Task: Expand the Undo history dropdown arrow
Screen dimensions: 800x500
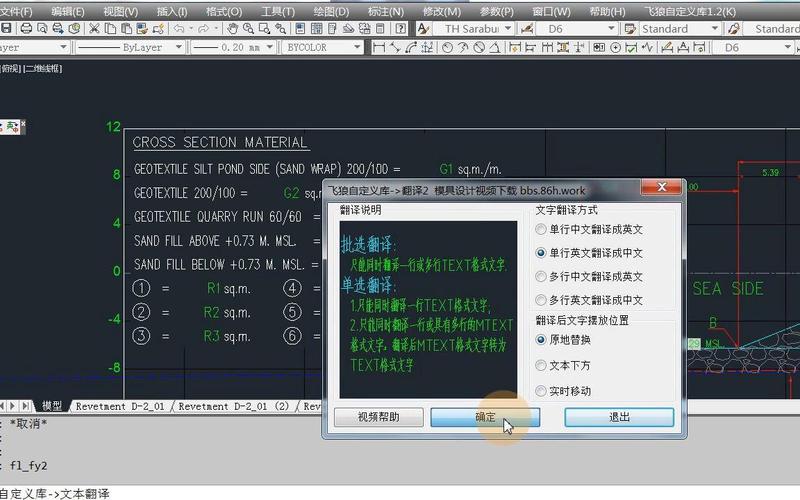Action: 191,29
